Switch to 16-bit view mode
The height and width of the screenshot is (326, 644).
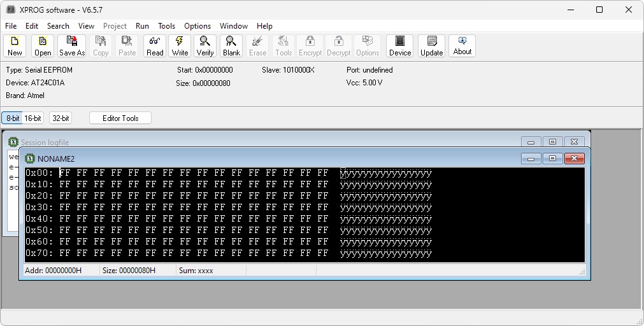pos(33,118)
